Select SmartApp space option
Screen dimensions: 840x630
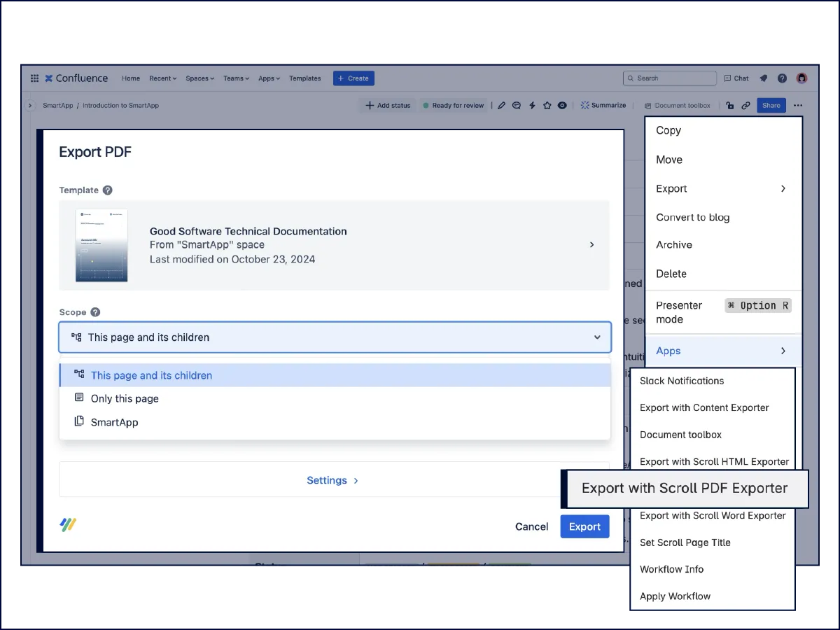point(335,422)
